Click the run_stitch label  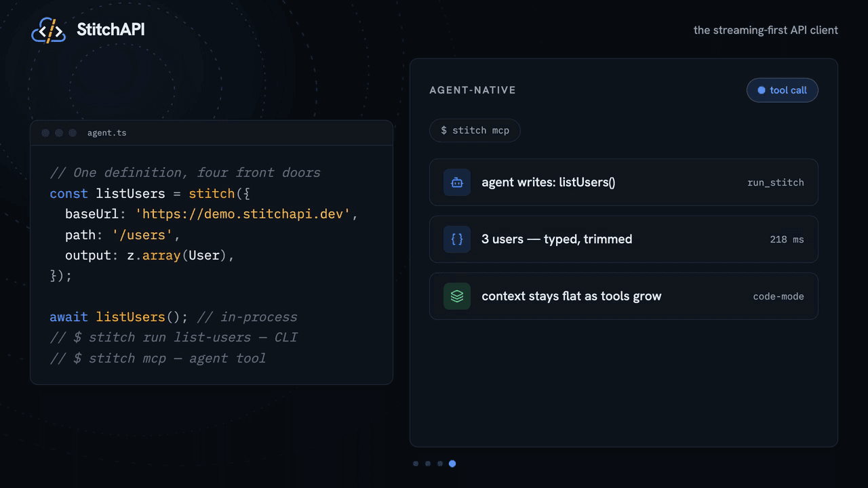776,182
